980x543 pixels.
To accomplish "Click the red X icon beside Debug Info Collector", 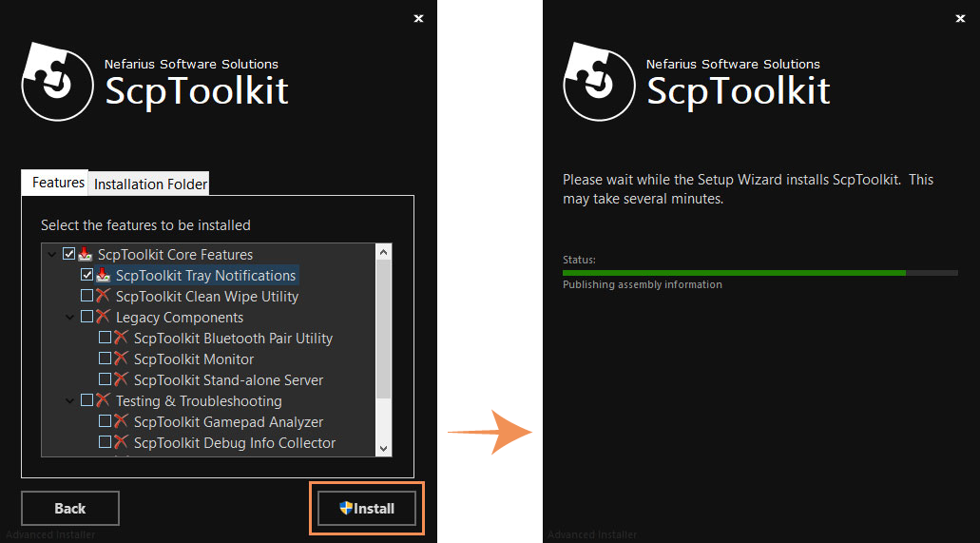I will coord(121,442).
